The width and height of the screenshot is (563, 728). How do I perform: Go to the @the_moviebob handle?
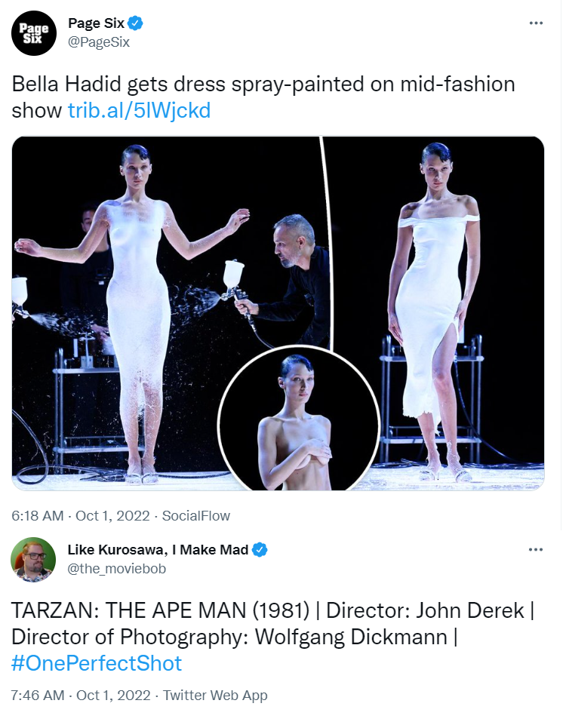point(117,569)
